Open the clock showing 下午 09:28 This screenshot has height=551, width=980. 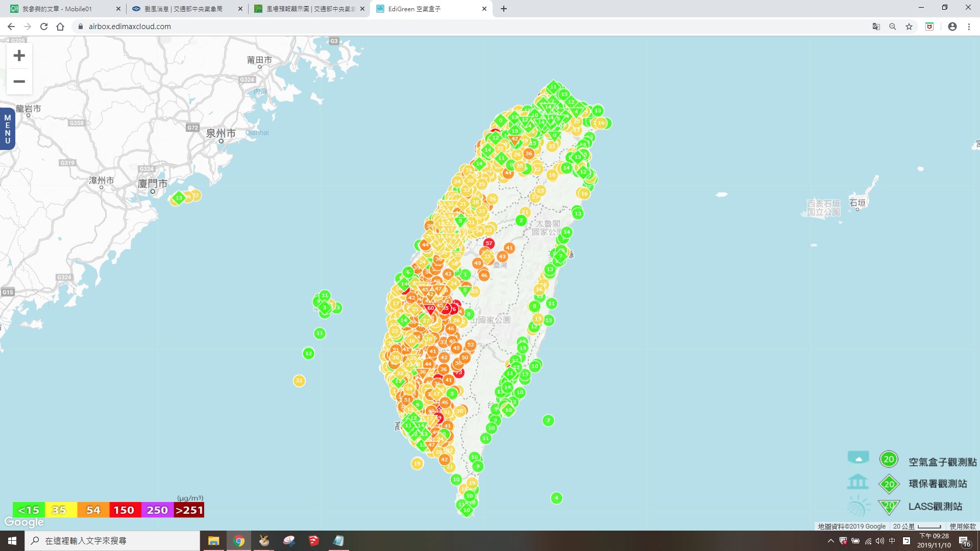(x=934, y=541)
